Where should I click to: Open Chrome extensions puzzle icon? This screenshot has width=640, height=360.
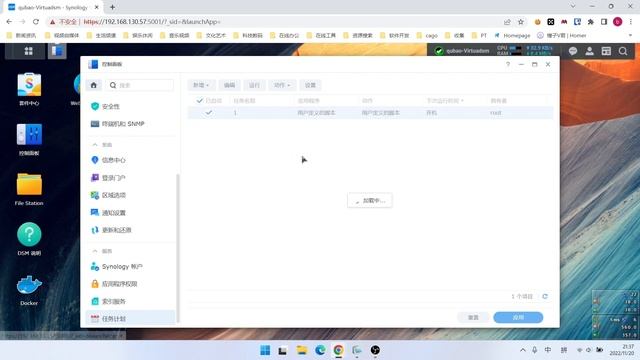(x=591, y=22)
